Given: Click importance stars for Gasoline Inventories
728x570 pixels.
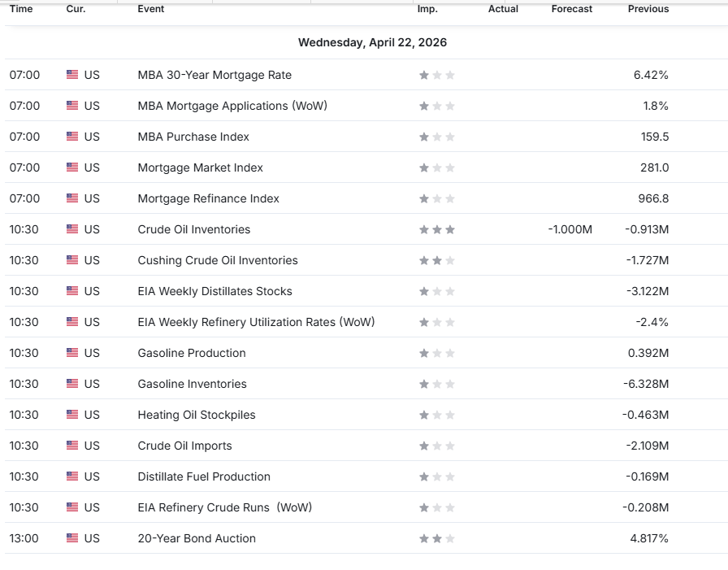Looking at the screenshot, I should coord(437,384).
